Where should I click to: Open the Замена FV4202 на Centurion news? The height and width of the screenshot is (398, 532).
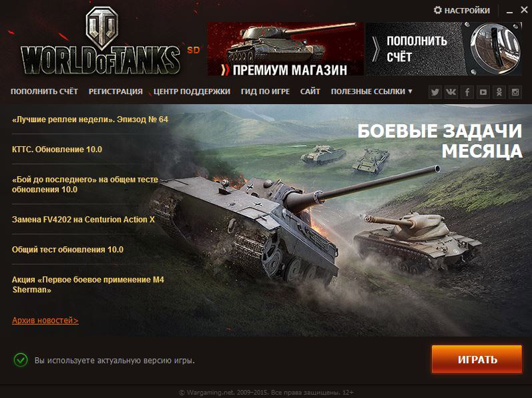pyautogui.click(x=83, y=220)
